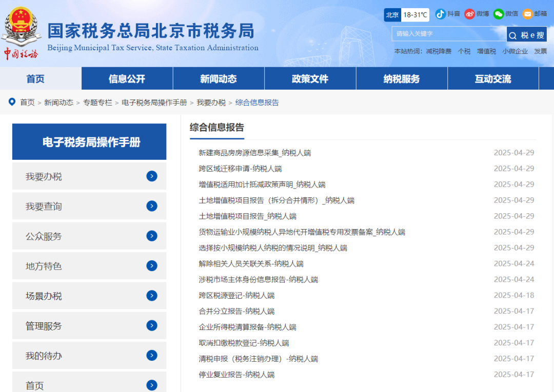
Task: Select the 综合信息报告 section heading
Action: (x=217, y=128)
